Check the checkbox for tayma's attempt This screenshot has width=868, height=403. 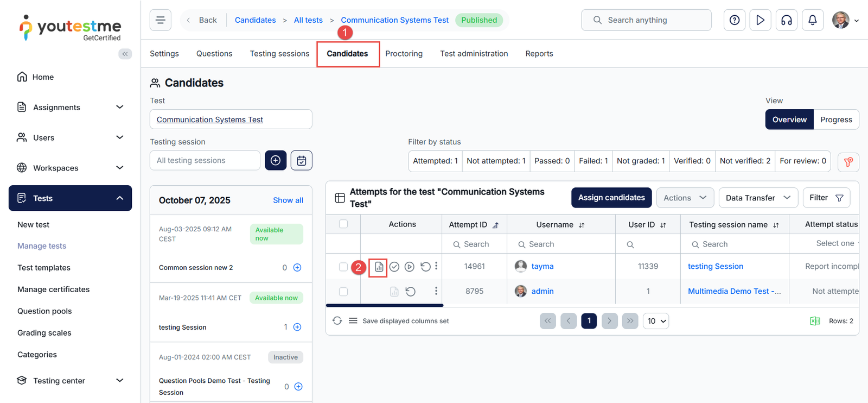point(343,267)
